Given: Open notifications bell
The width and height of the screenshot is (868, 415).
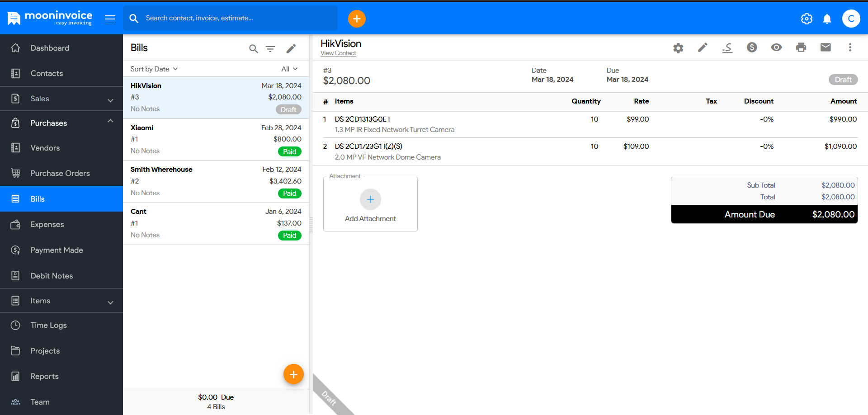Looking at the screenshot, I should coord(827,19).
